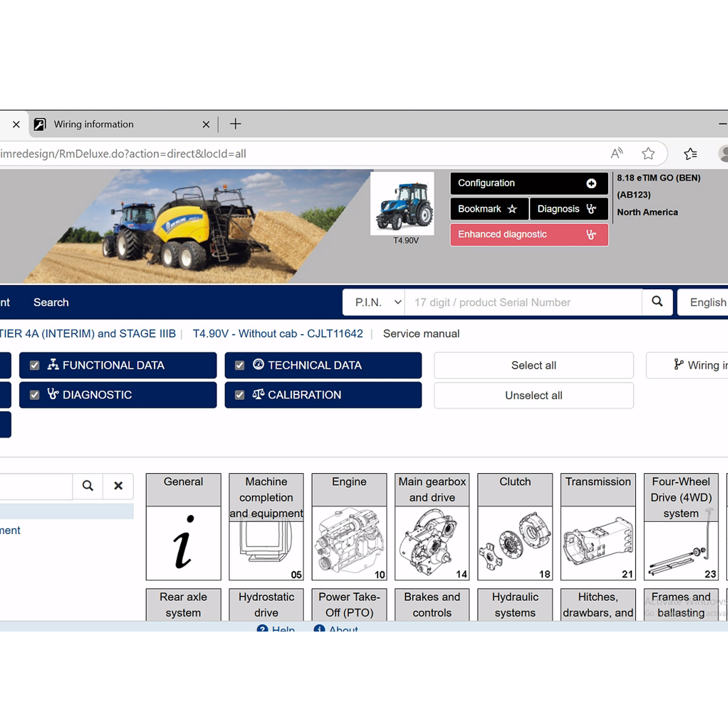This screenshot has width=728, height=728.
Task: Open the Transmission group tile 21
Action: [x=598, y=526]
